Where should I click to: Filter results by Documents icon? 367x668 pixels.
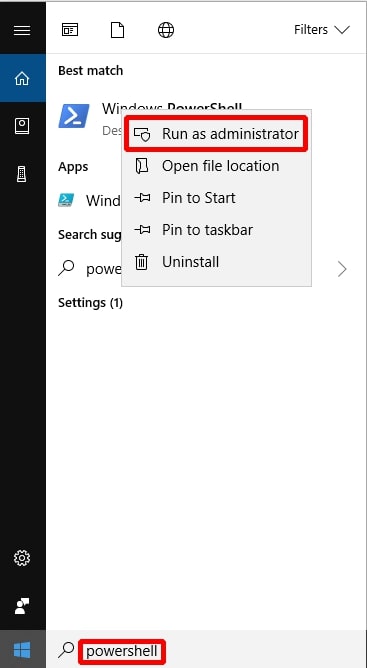pyautogui.click(x=118, y=30)
